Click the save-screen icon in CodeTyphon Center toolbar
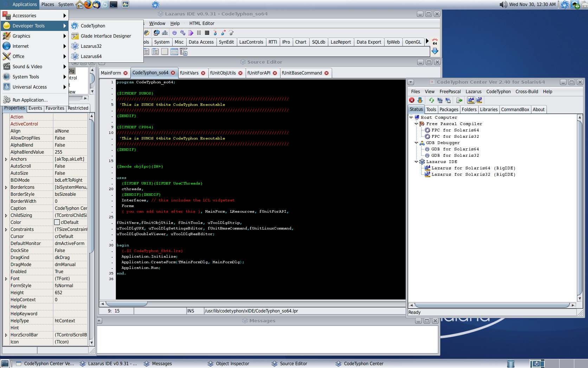Image resolution: width=588 pixels, height=368 pixels. click(x=448, y=100)
